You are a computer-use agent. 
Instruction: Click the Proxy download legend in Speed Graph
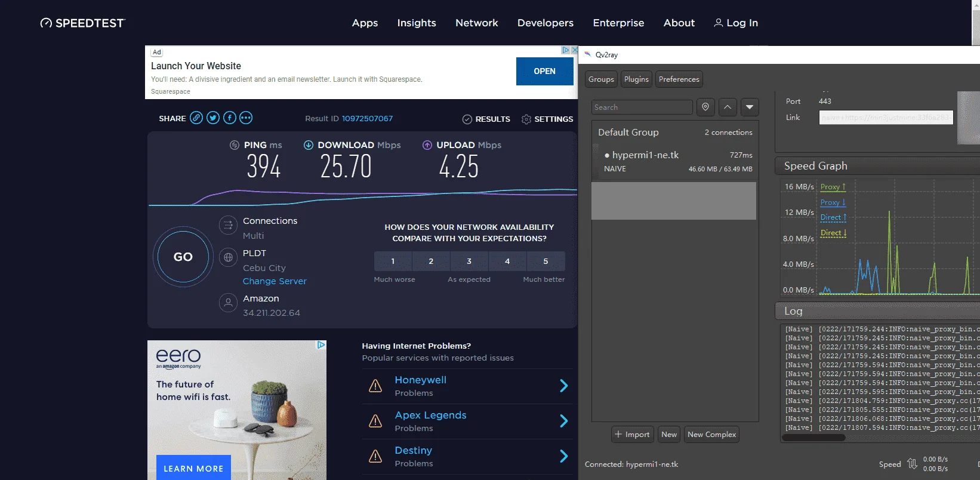click(x=833, y=202)
